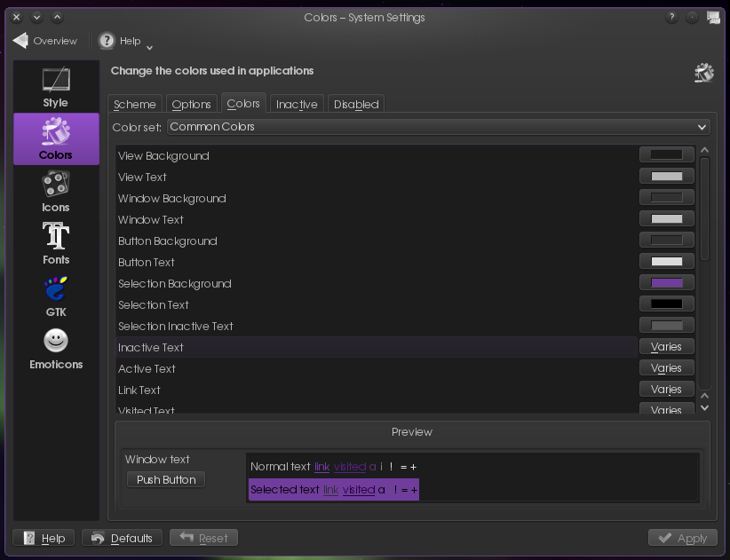Open the Style settings module
The width and height of the screenshot is (730, 560).
tap(56, 87)
